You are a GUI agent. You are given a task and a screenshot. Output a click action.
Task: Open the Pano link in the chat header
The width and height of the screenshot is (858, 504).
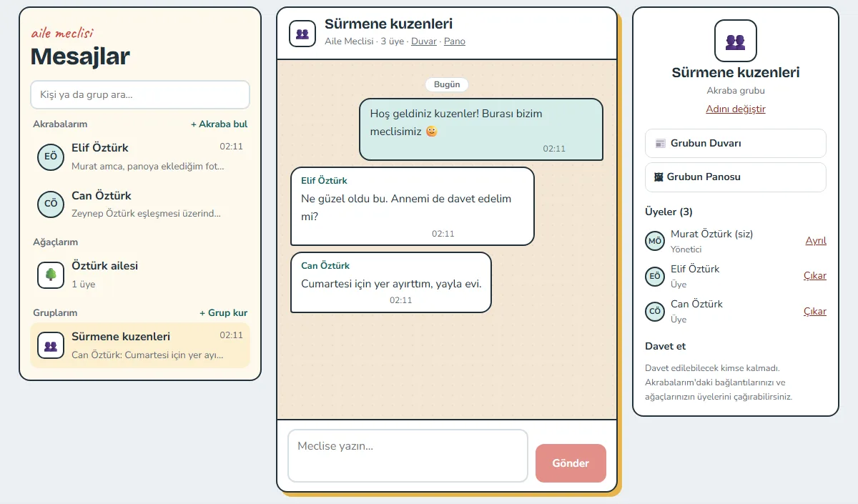[x=455, y=41]
